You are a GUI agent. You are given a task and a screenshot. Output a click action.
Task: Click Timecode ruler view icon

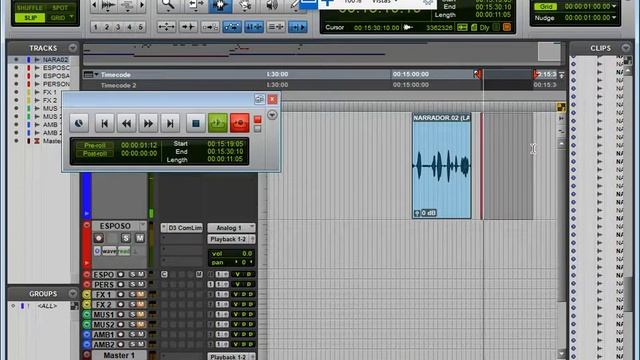point(88,75)
